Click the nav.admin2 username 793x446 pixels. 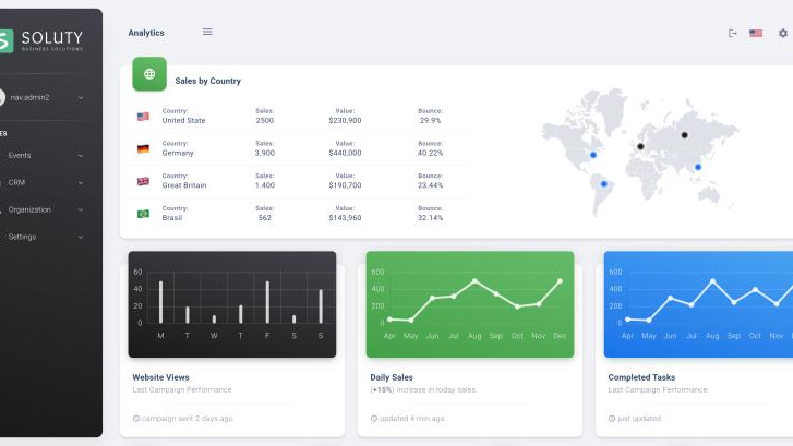(x=30, y=97)
